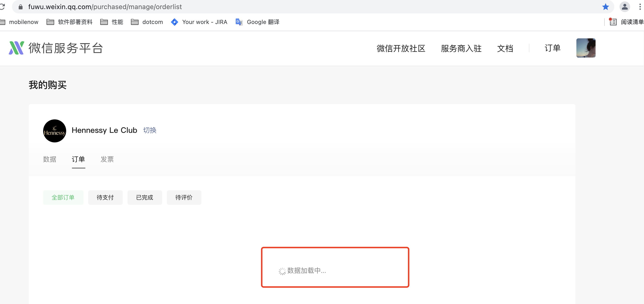644x304 pixels.
Task: Click the browser reload icon
Action: [x=2, y=7]
